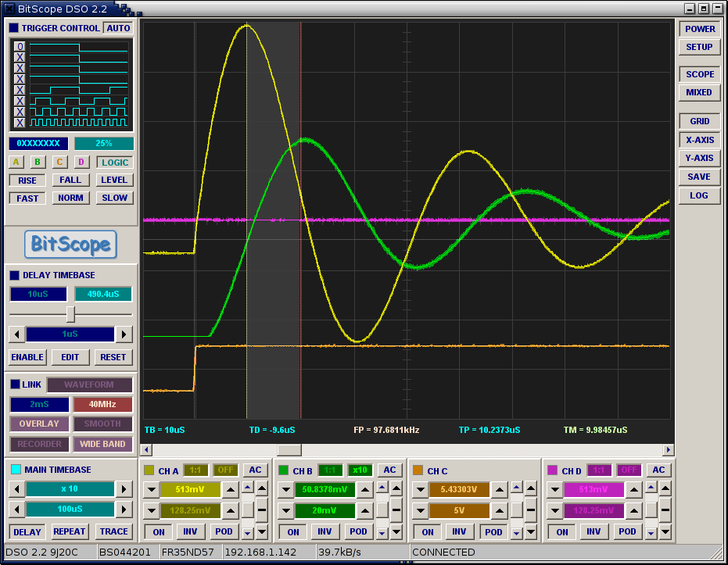The width and height of the screenshot is (728, 565).
Task: Select SLOW trigger filter
Action: coord(115,198)
